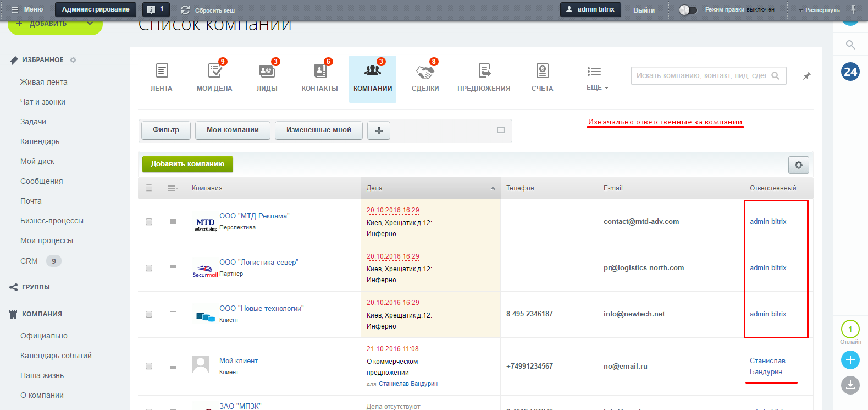Open admin bitrix profile button

click(x=590, y=9)
